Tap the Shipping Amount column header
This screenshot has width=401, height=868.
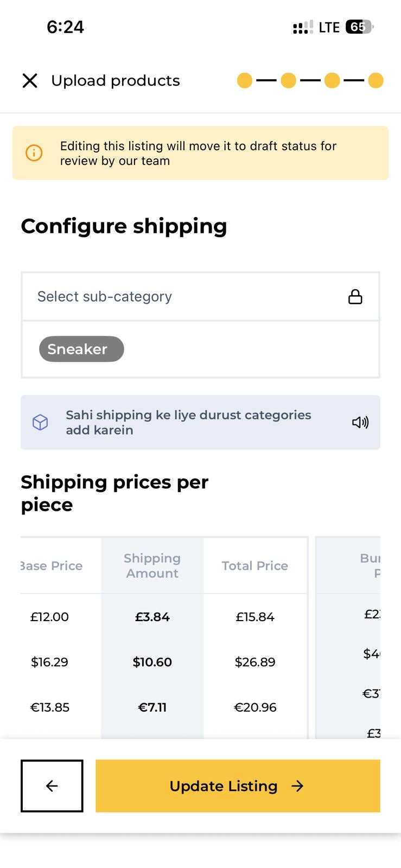click(x=152, y=566)
